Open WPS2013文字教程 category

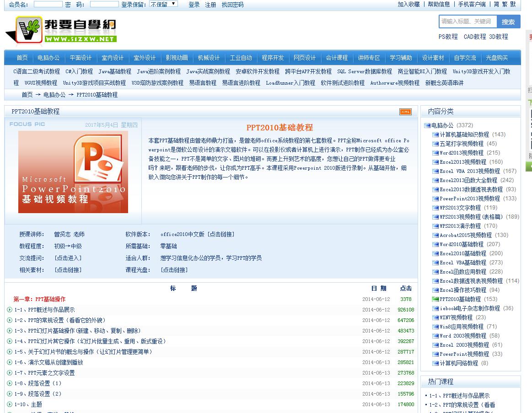tap(460, 208)
